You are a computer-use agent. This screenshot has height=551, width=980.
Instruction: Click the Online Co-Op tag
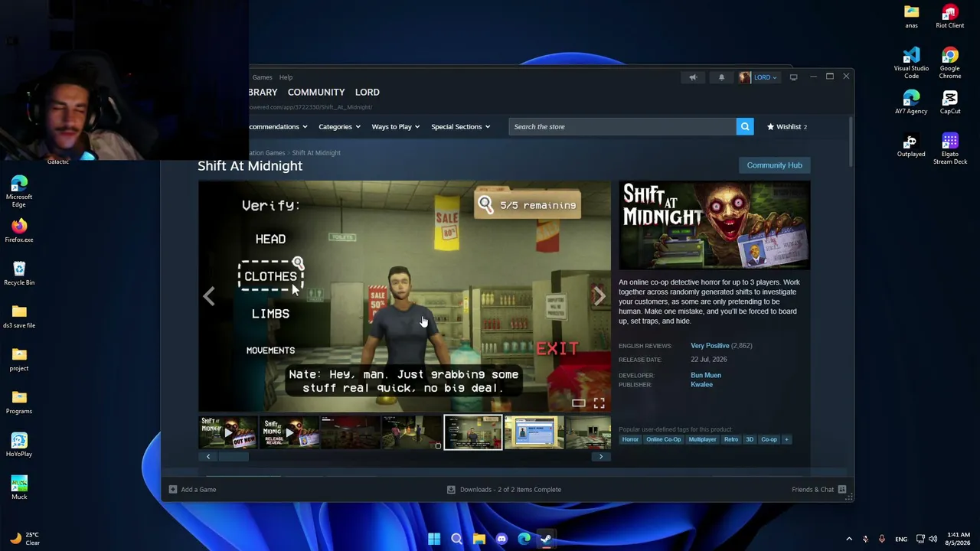click(x=663, y=439)
